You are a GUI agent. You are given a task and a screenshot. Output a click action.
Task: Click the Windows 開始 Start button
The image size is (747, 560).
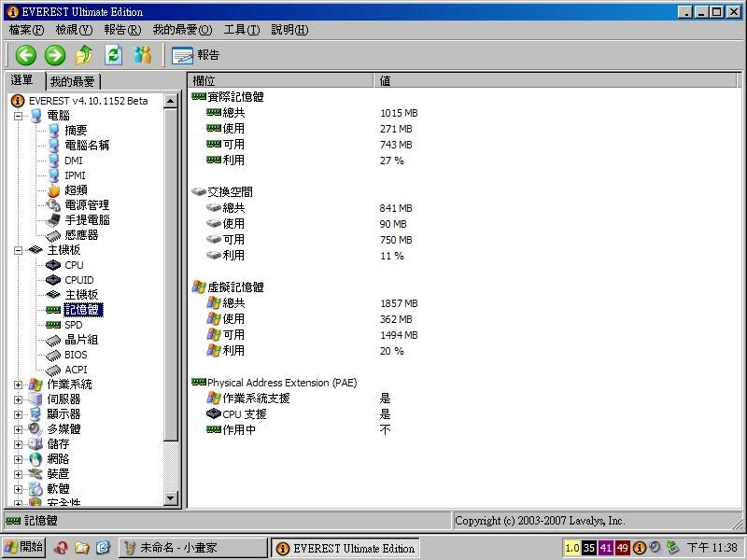(24, 548)
